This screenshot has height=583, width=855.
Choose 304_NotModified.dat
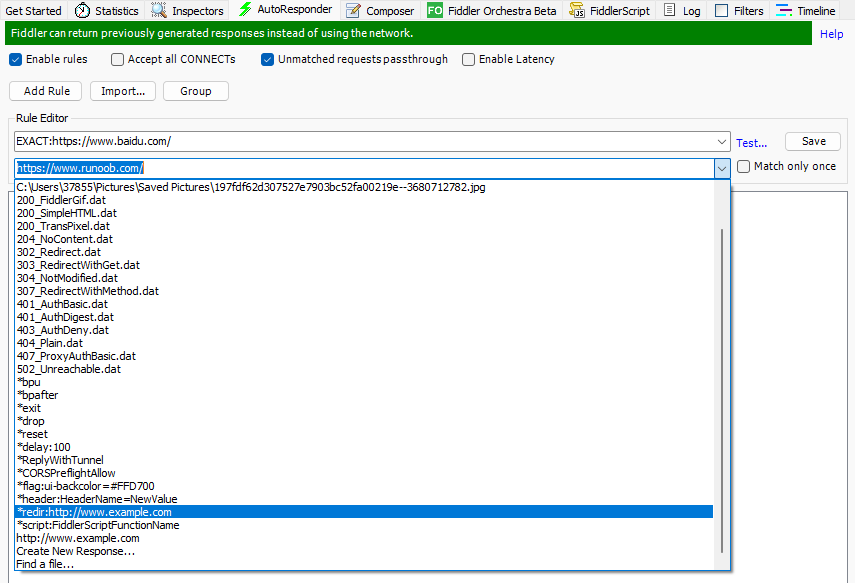point(364,278)
